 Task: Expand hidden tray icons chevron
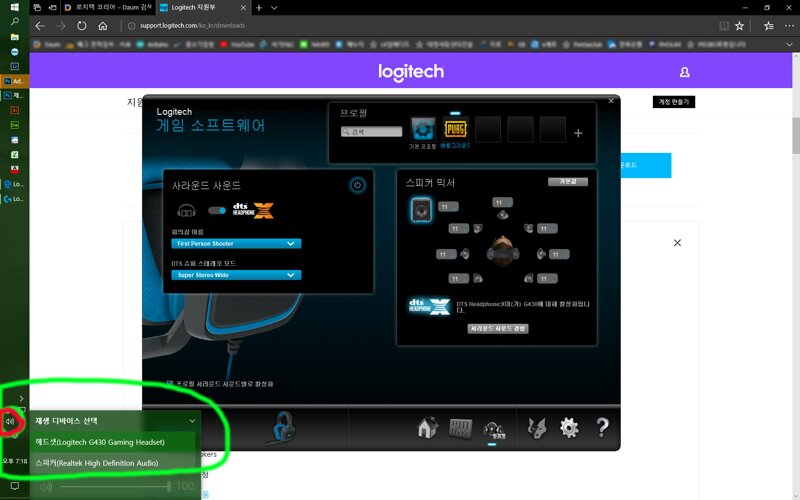click(21, 398)
